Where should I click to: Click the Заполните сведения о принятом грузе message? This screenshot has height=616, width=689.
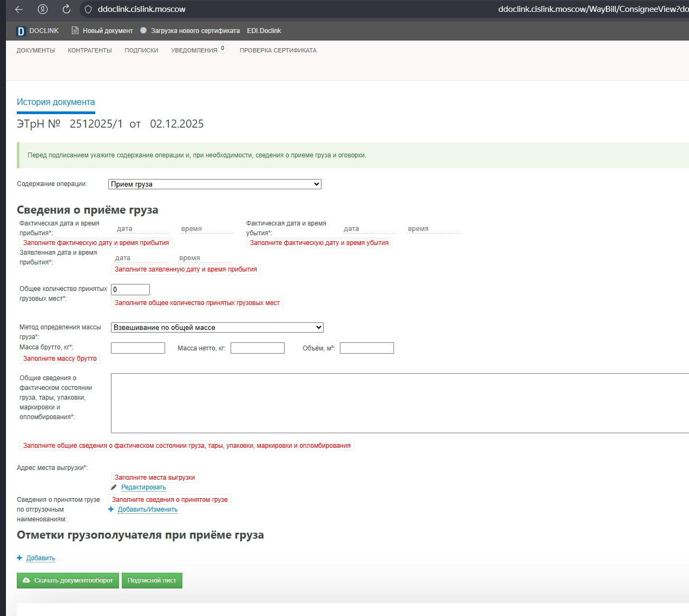[170, 500]
